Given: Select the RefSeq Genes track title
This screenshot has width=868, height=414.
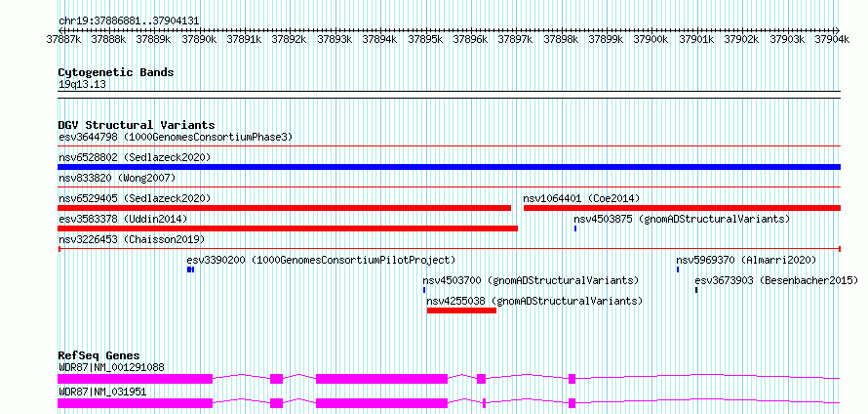Looking at the screenshot, I should pos(99,355).
